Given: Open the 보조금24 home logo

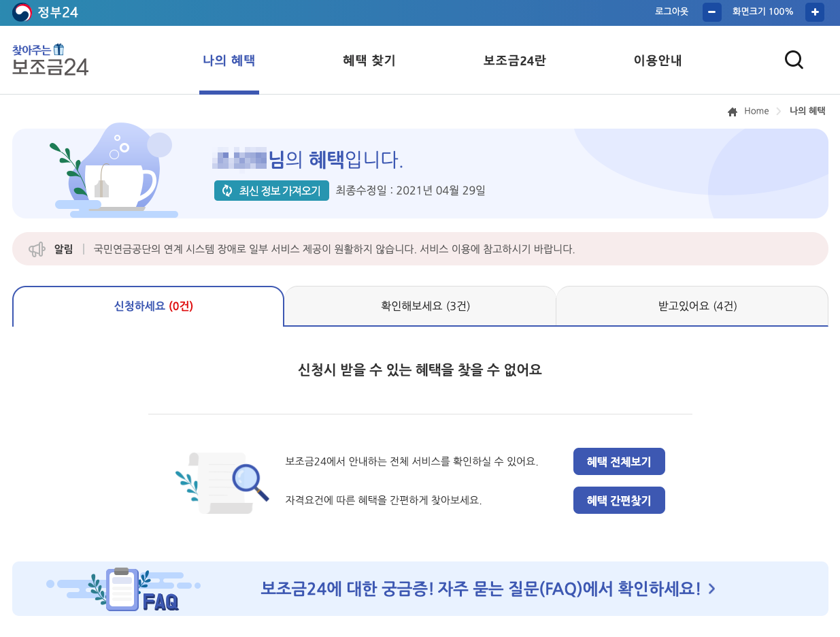Looking at the screenshot, I should pos(50,60).
